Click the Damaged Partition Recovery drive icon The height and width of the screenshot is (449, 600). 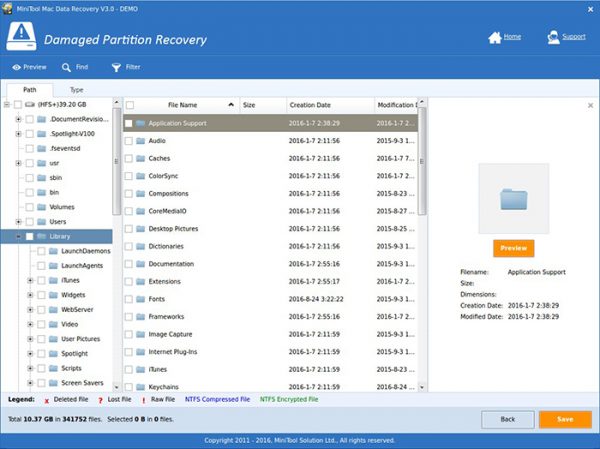click(x=21, y=36)
